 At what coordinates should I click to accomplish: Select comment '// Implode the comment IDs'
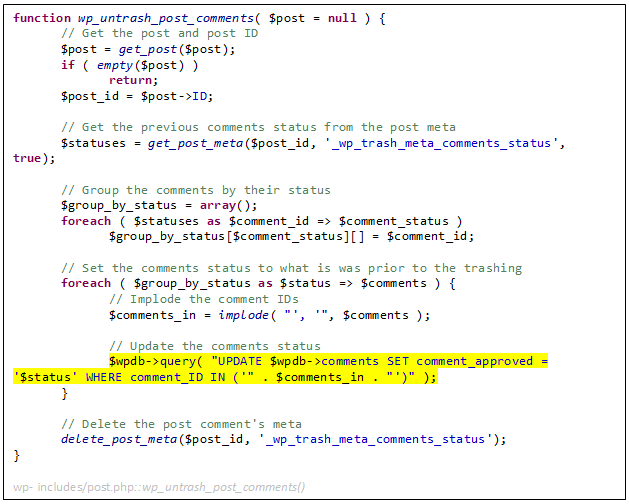[204, 299]
